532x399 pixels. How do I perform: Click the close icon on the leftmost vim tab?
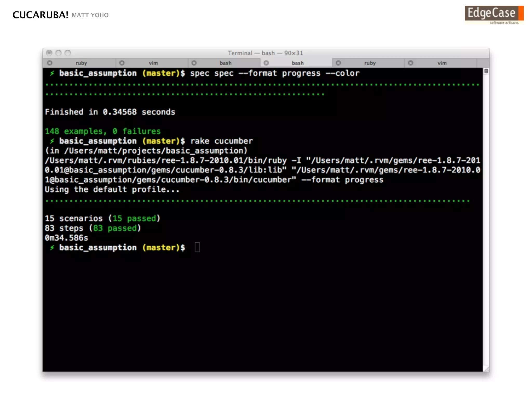tap(122, 63)
